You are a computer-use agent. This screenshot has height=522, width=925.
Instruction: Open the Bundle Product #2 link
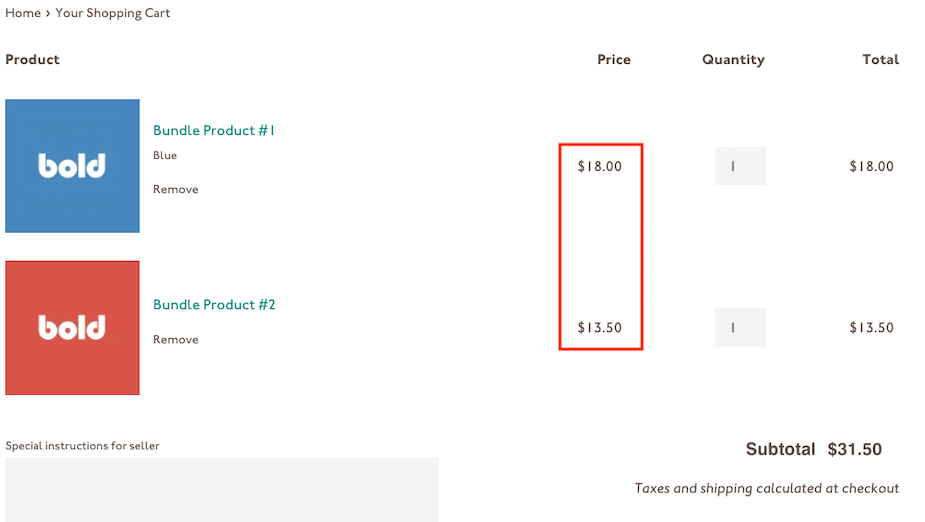(x=214, y=304)
